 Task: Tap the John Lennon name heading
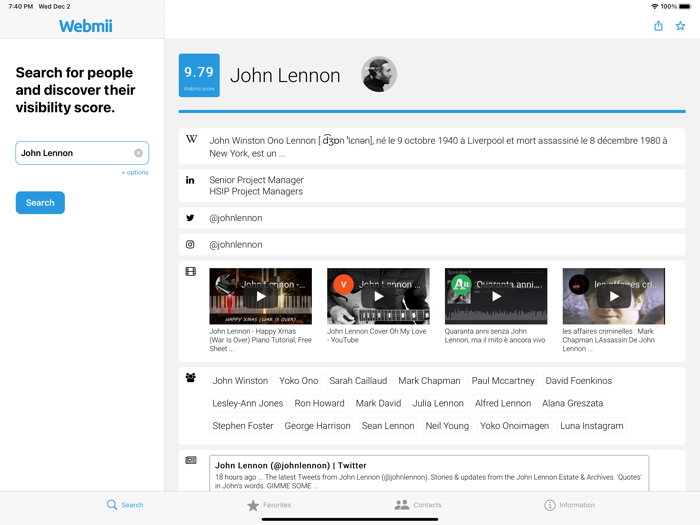tap(285, 75)
